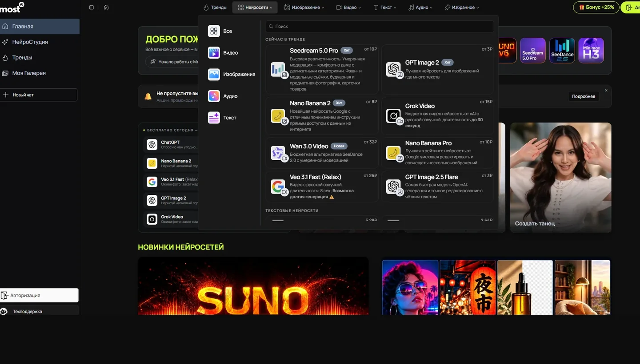
Task: Open Тренды in the left sidebar
Action: coord(39,58)
